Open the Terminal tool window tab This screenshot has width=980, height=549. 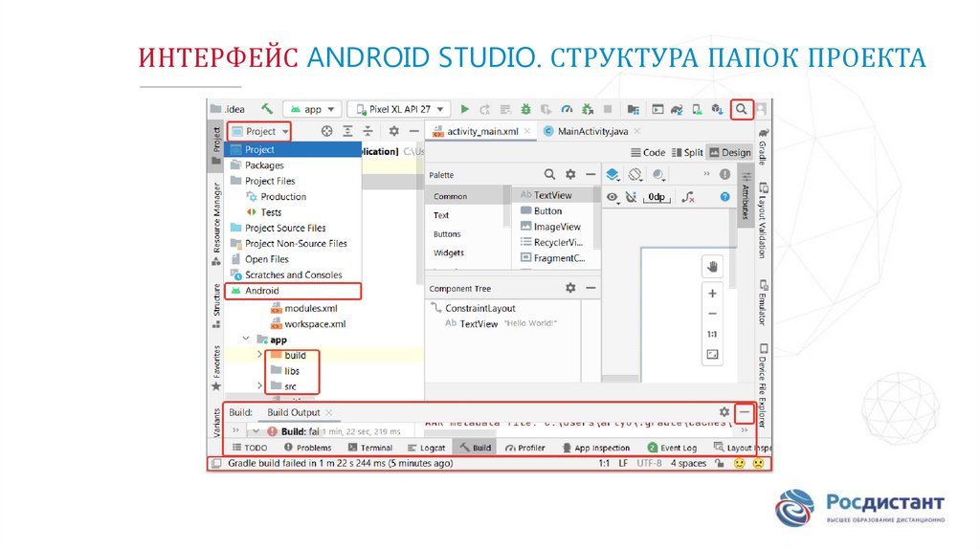pos(370,448)
